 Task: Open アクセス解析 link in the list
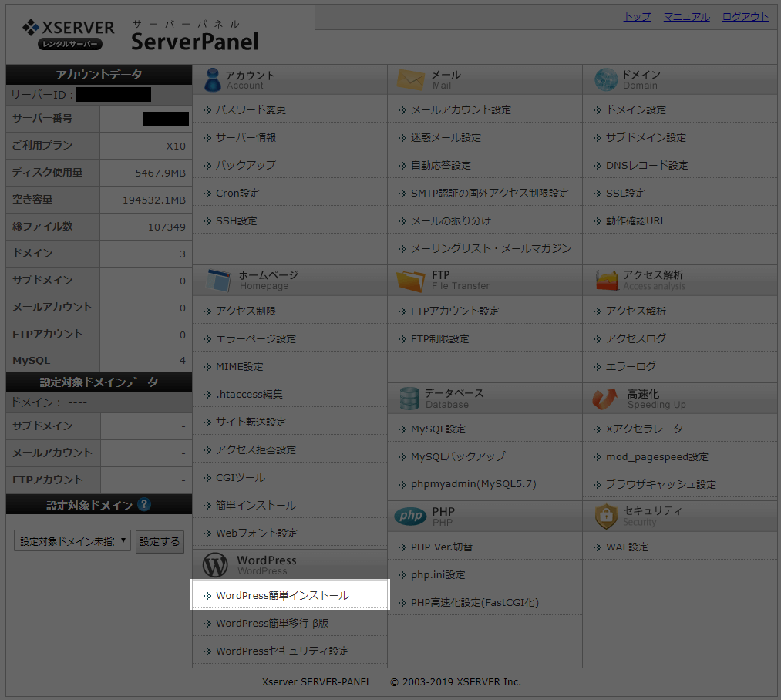coord(635,311)
